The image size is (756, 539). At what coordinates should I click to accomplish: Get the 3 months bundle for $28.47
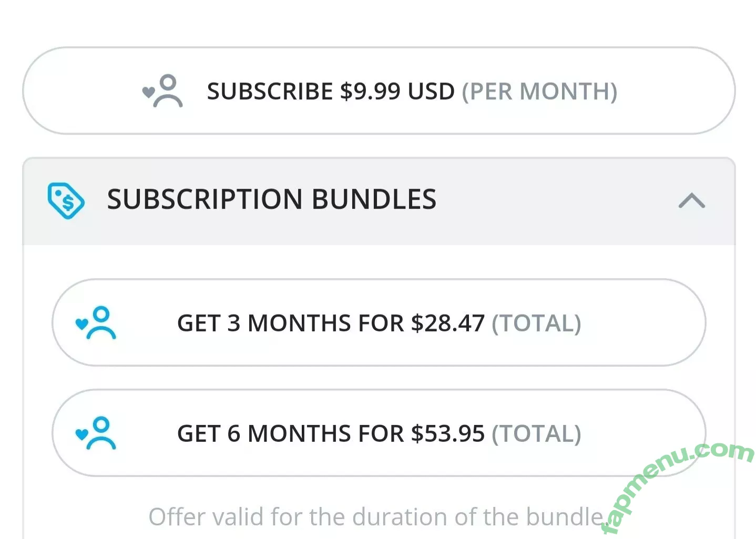(x=379, y=323)
